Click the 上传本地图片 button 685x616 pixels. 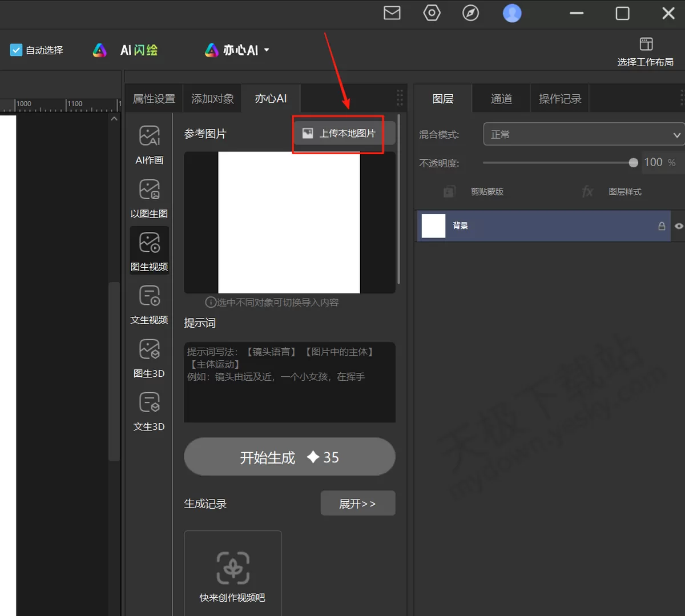click(x=340, y=134)
